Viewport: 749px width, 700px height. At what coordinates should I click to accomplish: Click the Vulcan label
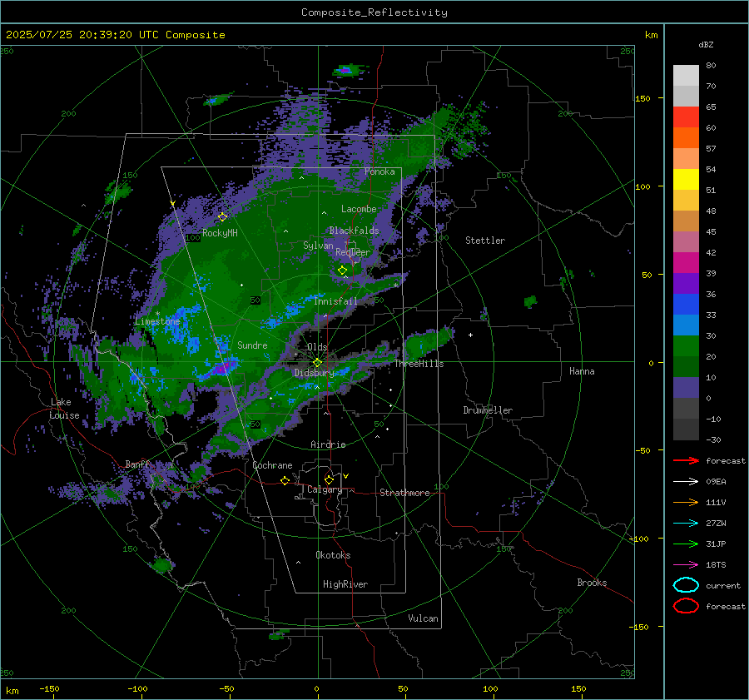423,618
